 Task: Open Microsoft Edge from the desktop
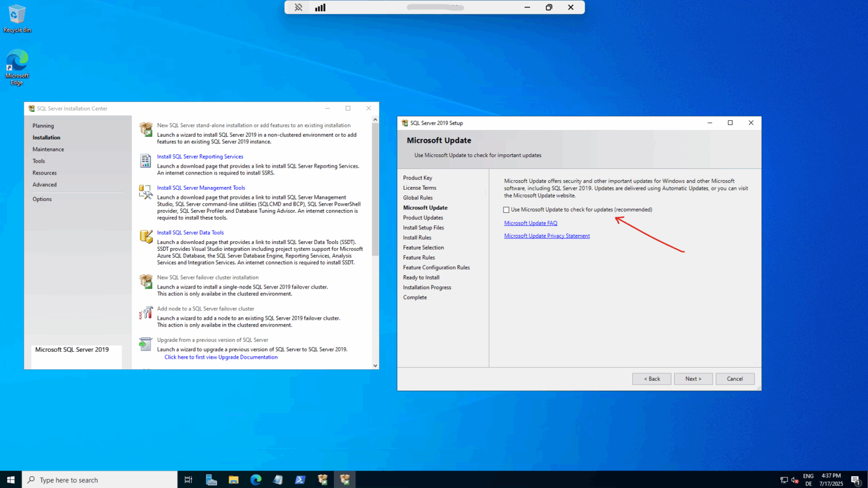click(x=16, y=59)
